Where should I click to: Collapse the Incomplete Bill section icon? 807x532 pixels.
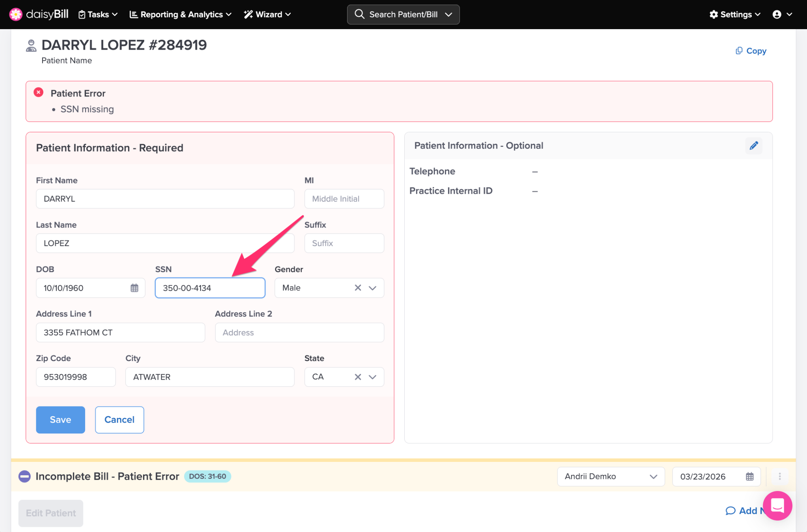(x=24, y=476)
